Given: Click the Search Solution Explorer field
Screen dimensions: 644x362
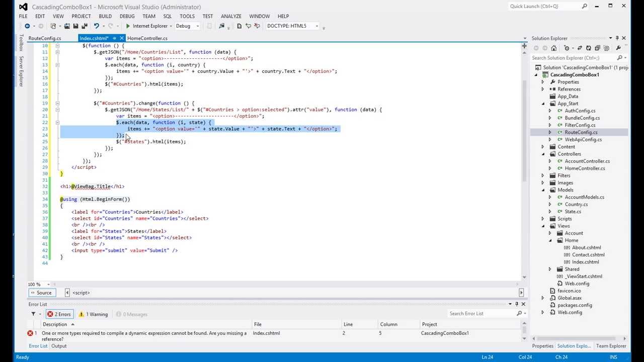Looking at the screenshot, I should (x=573, y=58).
